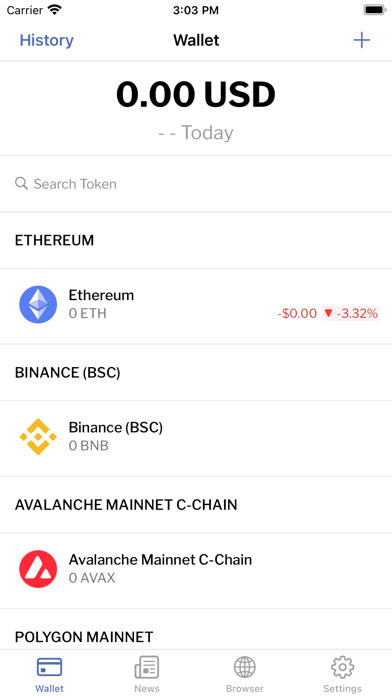This screenshot has width=392, height=696.
Task: Open the Browser tab globe icon
Action: [245, 667]
